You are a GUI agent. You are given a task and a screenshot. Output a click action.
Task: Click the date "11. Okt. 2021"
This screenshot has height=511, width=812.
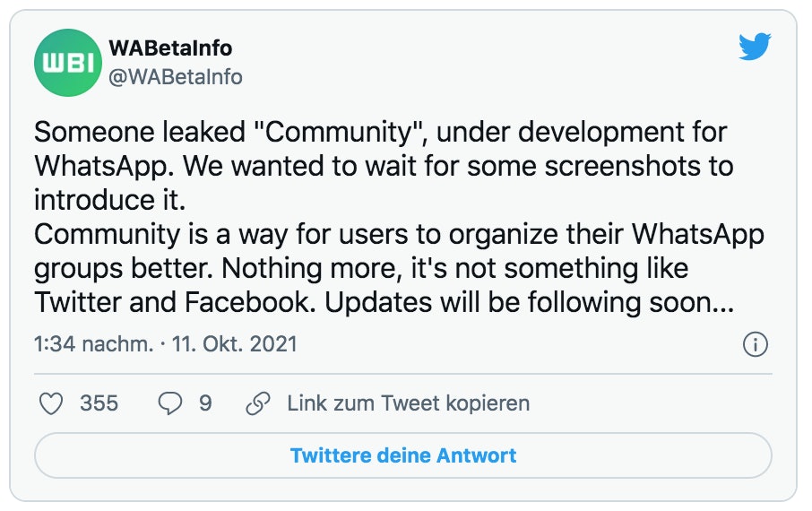coord(236,344)
